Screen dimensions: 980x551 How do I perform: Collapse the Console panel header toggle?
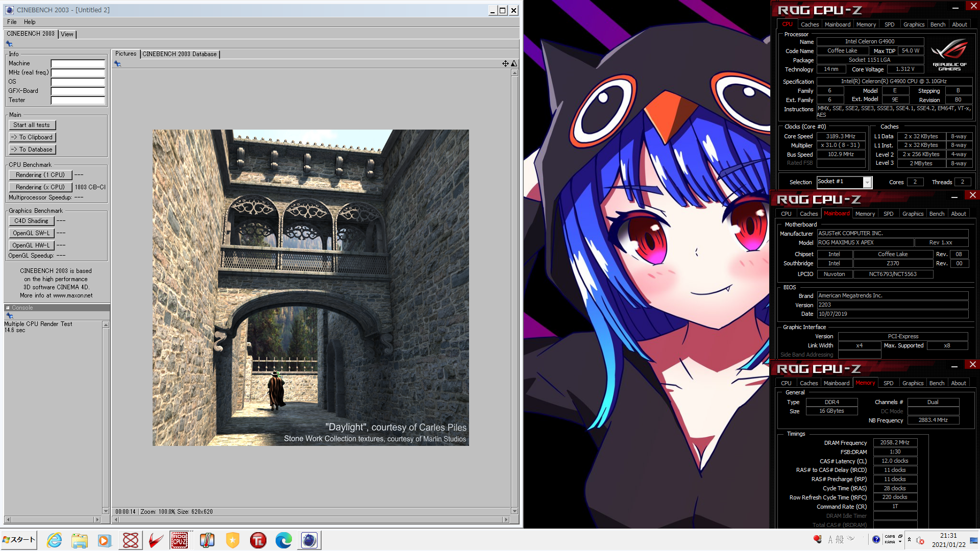[8, 308]
